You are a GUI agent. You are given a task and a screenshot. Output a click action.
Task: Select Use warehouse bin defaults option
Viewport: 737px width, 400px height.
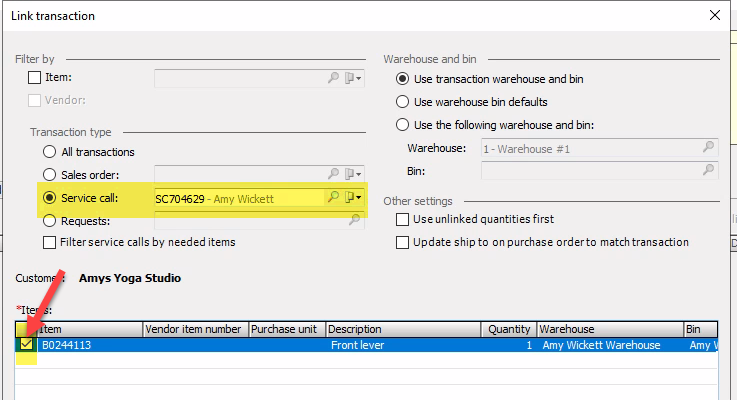click(402, 102)
